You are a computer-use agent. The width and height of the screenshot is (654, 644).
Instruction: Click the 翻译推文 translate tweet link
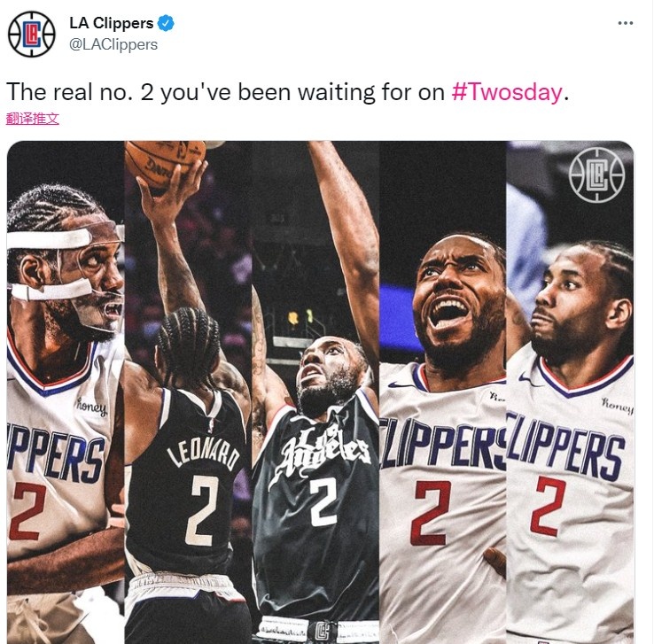33,119
